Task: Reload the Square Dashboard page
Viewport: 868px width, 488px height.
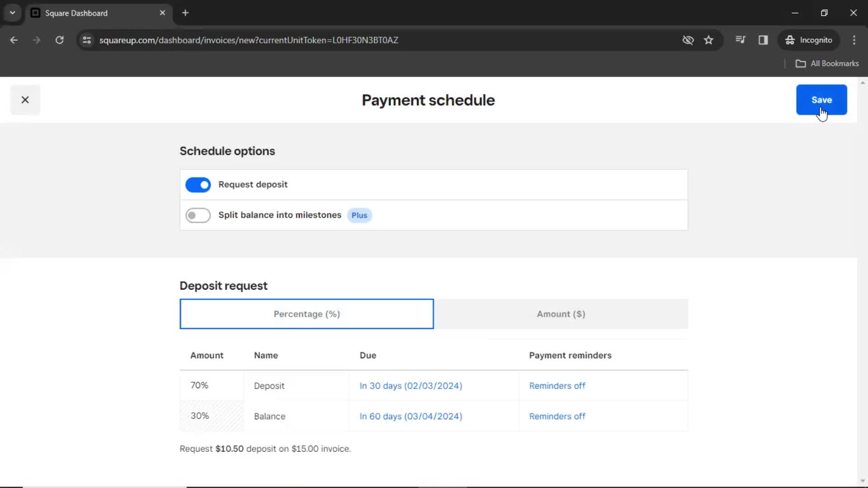Action: point(59,40)
